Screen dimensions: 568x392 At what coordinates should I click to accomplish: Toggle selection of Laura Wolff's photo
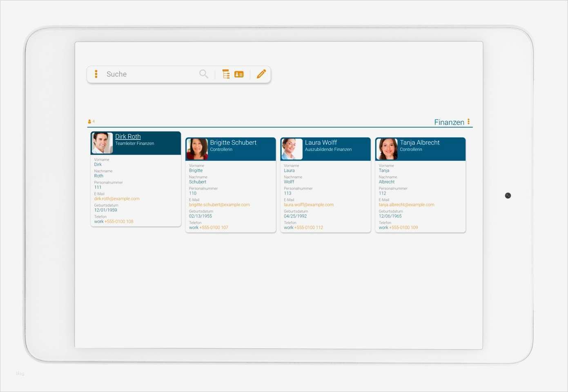coord(292,149)
